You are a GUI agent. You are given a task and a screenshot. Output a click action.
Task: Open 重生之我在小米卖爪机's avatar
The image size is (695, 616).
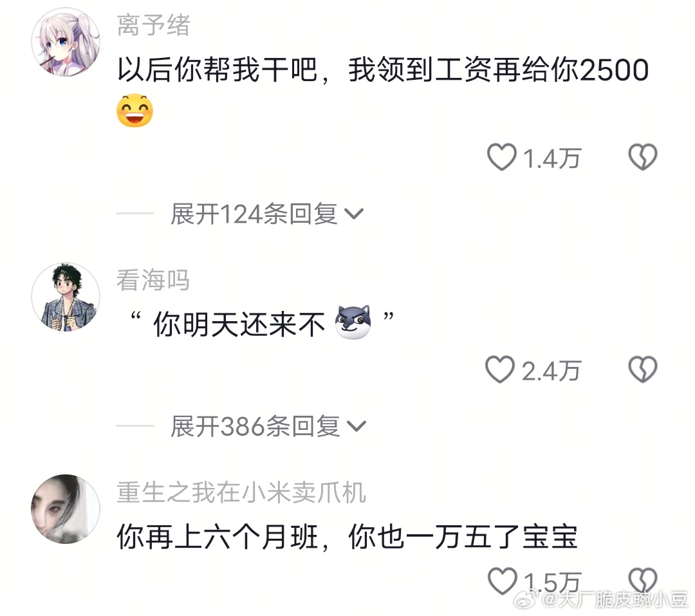point(66,509)
